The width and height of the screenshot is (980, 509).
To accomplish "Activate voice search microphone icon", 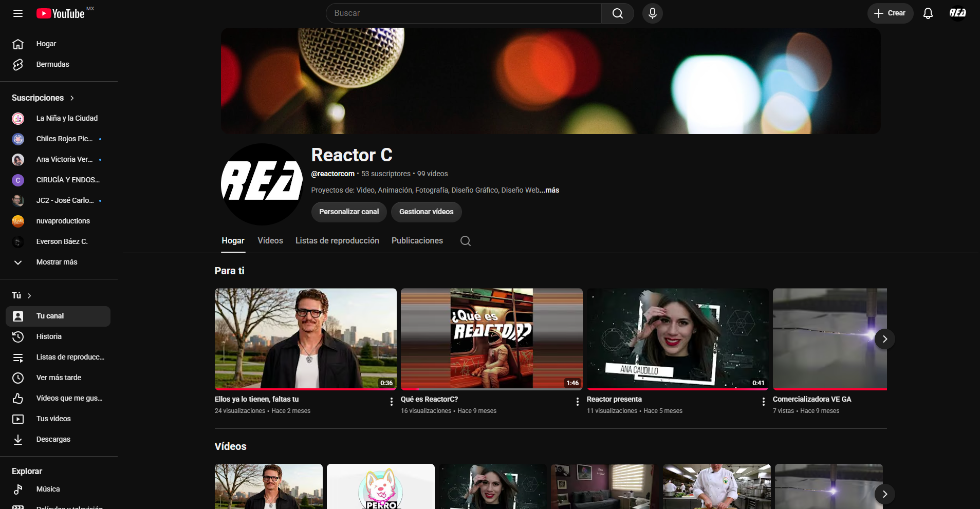I will 653,13.
